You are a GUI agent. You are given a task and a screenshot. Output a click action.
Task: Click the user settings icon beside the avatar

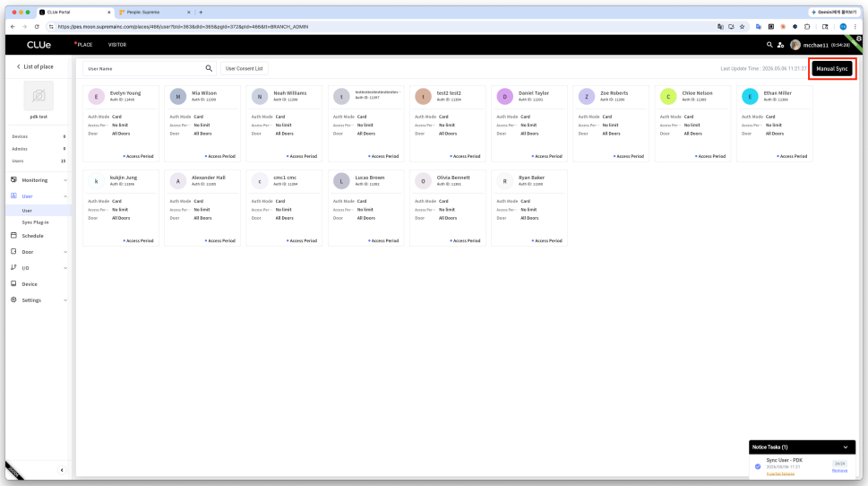pos(780,45)
